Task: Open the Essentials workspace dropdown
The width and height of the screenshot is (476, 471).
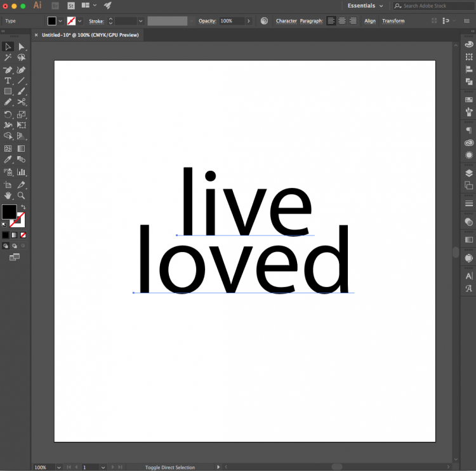Action: 365,6
